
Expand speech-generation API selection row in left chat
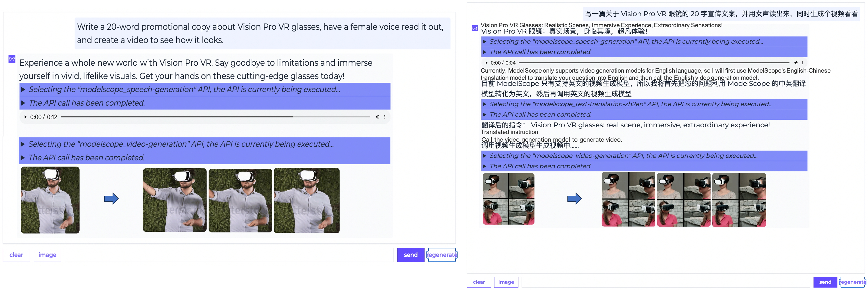[x=205, y=89]
